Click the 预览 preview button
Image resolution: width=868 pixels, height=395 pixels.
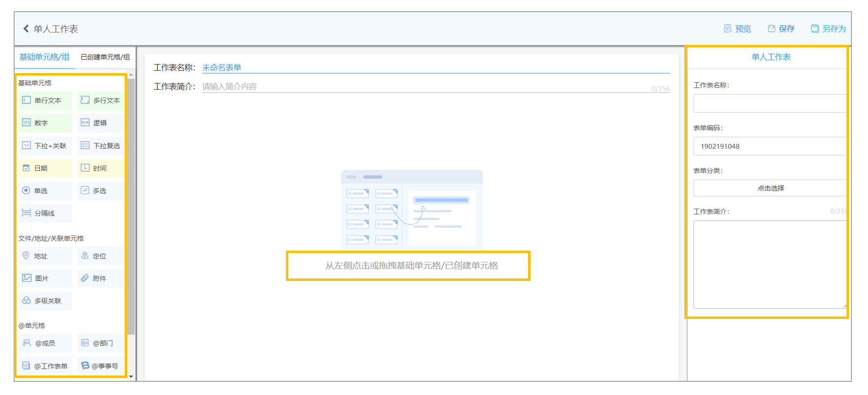[x=737, y=29]
